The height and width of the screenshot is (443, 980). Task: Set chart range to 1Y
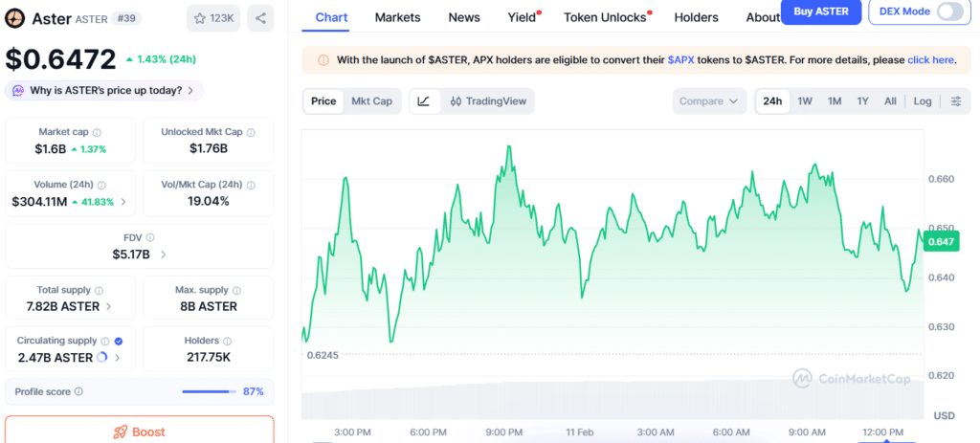coord(862,101)
